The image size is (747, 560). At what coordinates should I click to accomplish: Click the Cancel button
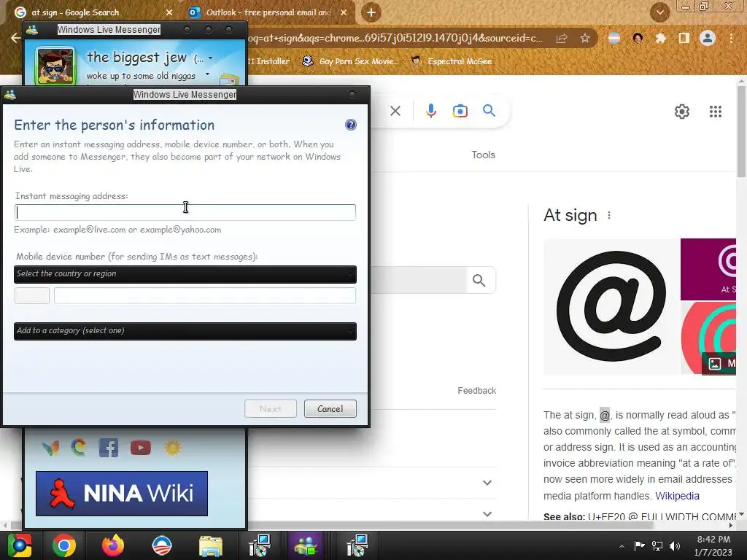point(330,409)
